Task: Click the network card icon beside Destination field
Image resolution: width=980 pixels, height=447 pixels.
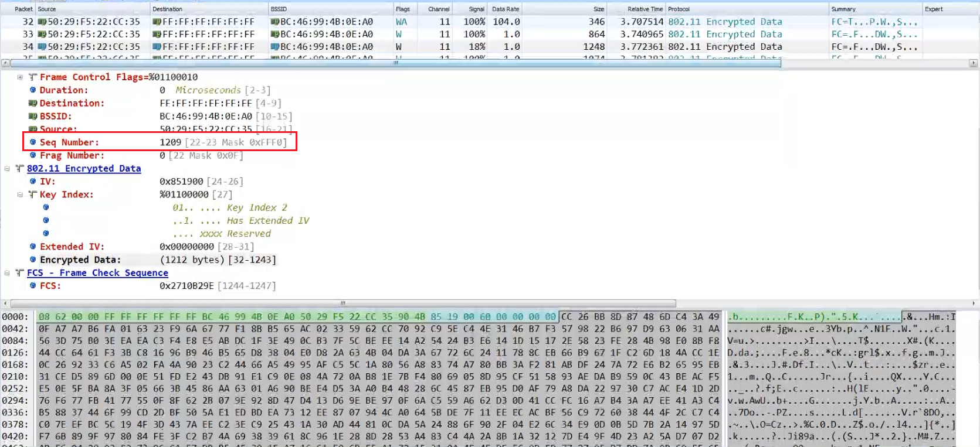Action: coord(33,103)
